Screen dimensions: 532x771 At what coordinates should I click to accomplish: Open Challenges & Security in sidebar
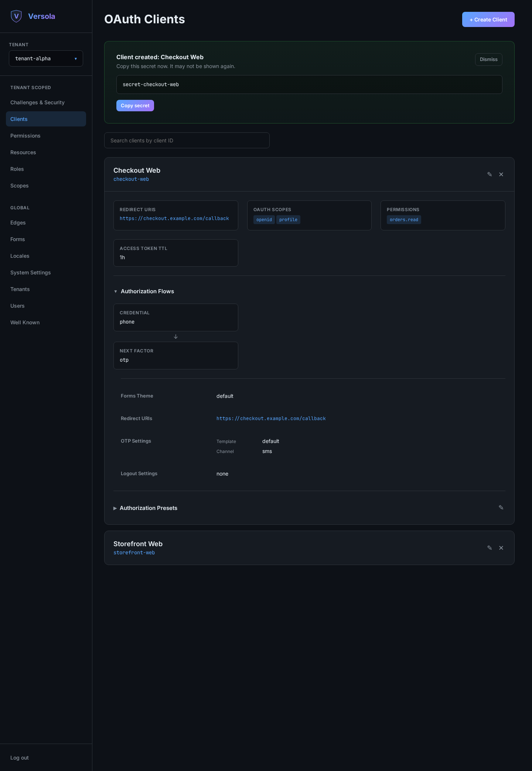point(46,102)
